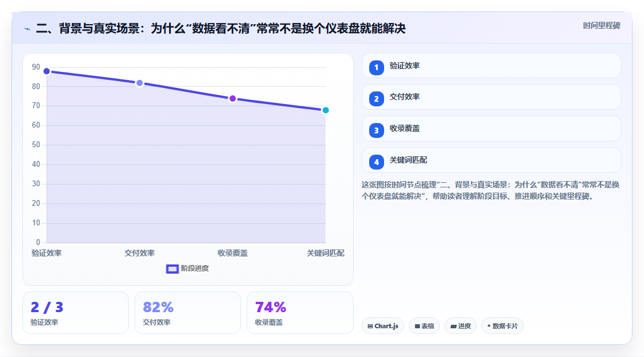Select the 验证效率 data point on the chart
The height and width of the screenshot is (357, 644).
coord(47,71)
